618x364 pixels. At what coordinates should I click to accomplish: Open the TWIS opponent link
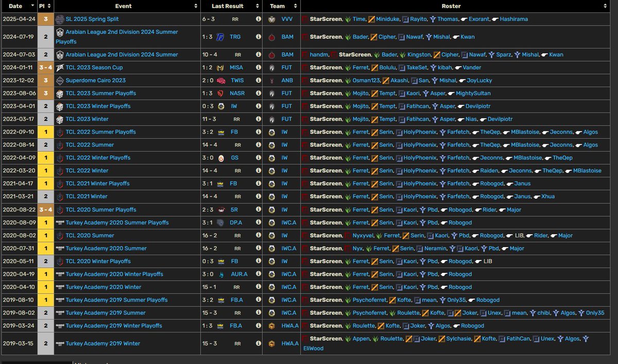tap(237, 80)
